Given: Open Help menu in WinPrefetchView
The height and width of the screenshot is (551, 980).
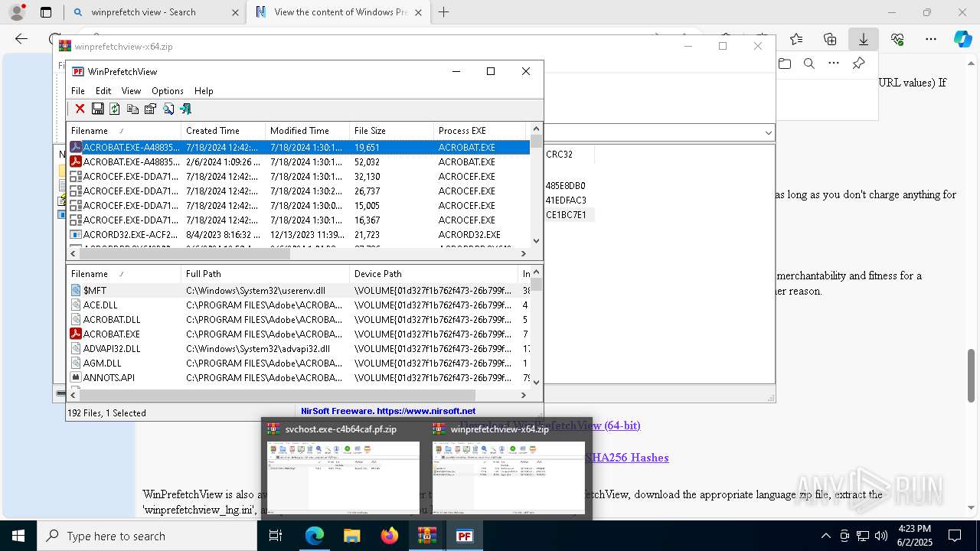Looking at the screenshot, I should pyautogui.click(x=204, y=90).
